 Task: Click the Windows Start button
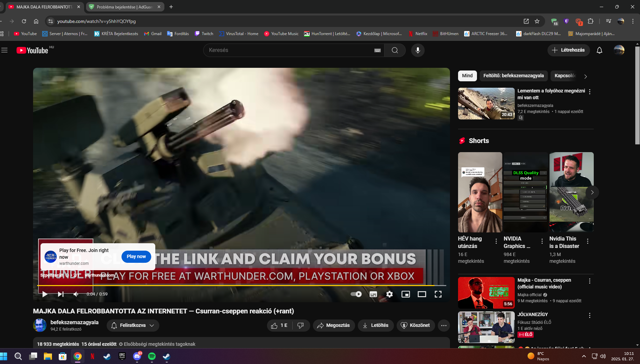4,356
